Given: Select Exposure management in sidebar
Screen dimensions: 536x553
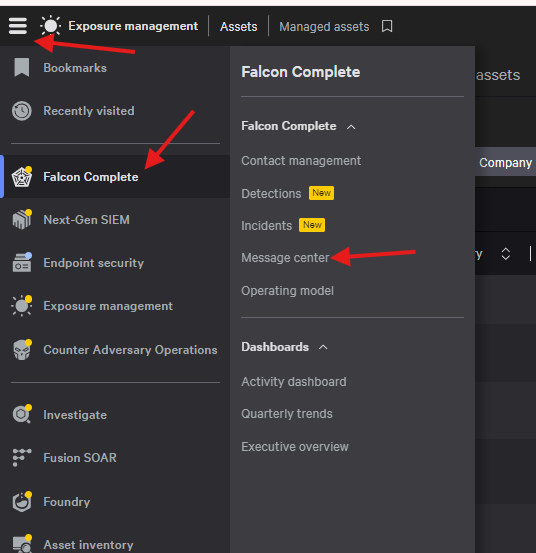Looking at the screenshot, I should (108, 306).
